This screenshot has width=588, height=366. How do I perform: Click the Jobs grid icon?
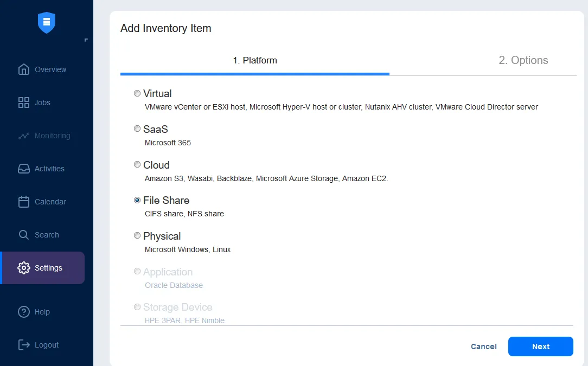click(24, 102)
